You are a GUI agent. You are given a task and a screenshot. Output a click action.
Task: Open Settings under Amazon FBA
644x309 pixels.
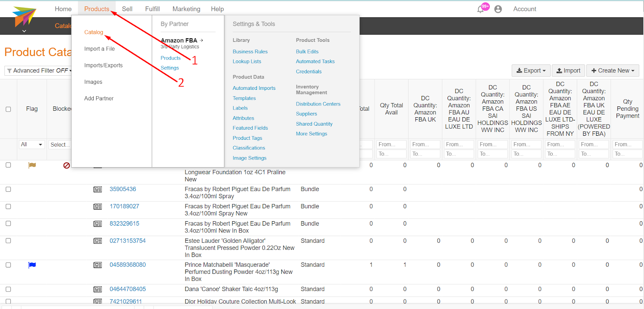tap(170, 68)
